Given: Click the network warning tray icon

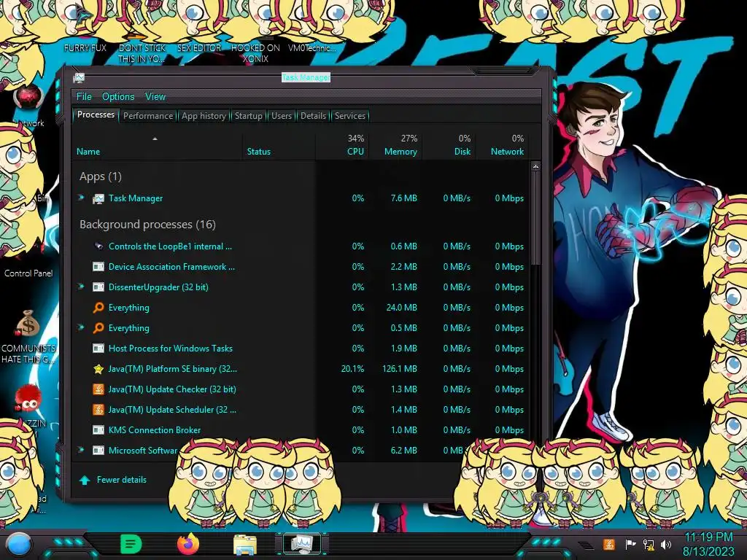Looking at the screenshot, I should coord(649,544).
